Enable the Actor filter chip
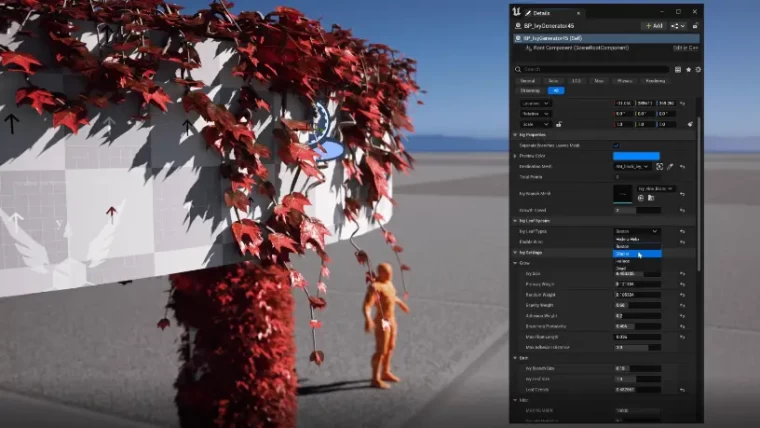This screenshot has height=428, width=760. point(554,81)
